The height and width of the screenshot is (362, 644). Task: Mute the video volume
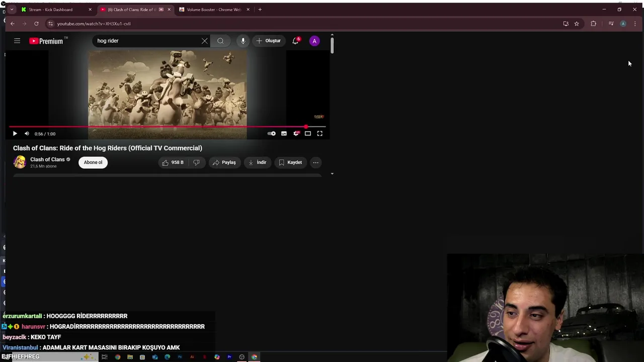pos(27,134)
